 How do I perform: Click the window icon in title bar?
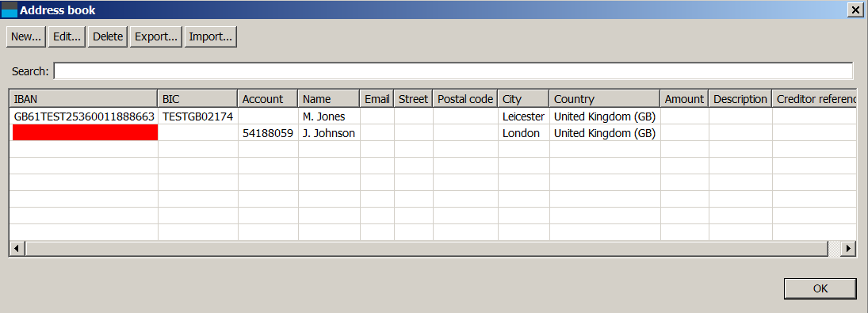point(10,10)
